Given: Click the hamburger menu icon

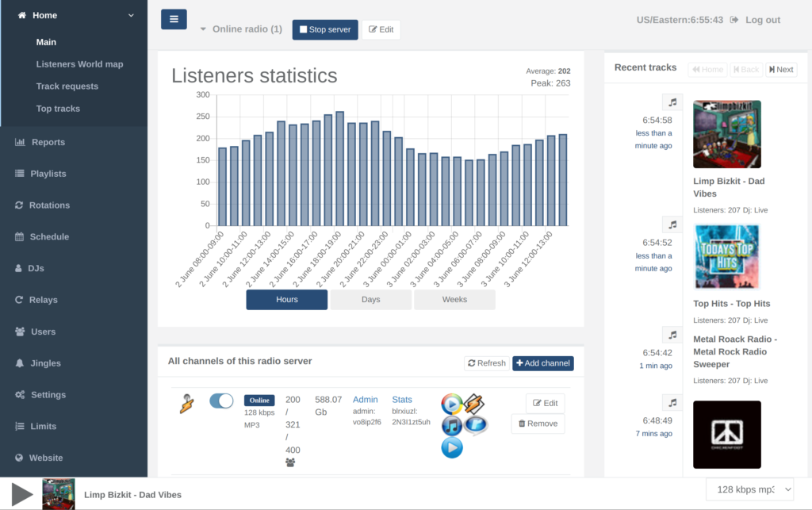Looking at the screenshot, I should (174, 19).
